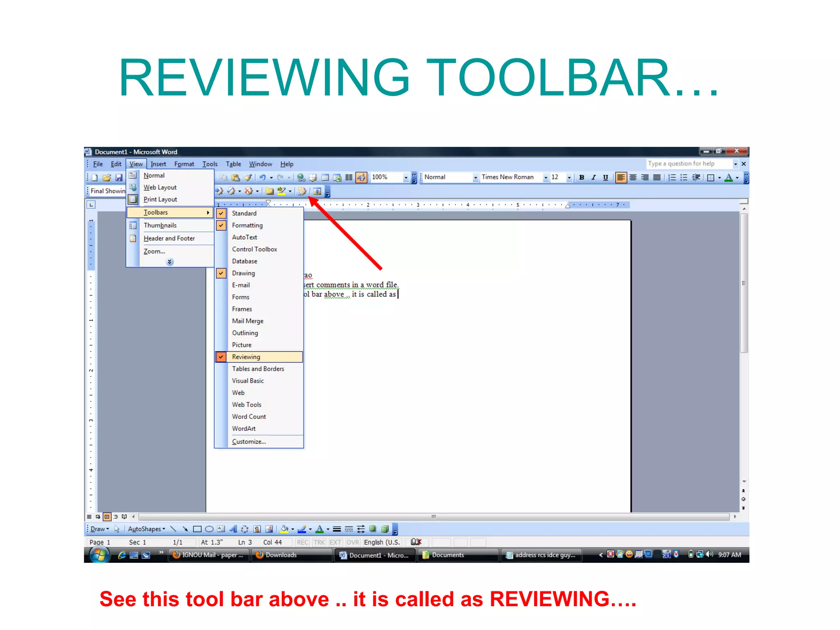Screen dimensions: 840x630
Task: Click the Insert Hyperlink globe icon
Action: click(x=301, y=178)
